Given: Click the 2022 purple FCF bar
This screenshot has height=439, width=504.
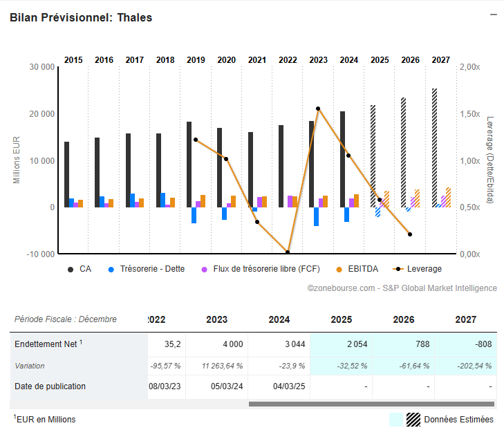Looking at the screenshot, I should pyautogui.click(x=290, y=201).
